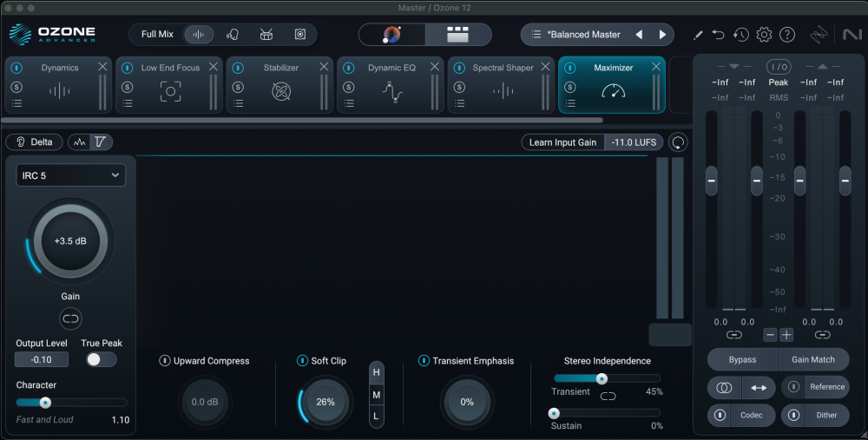Disable Soft Clip

302,361
